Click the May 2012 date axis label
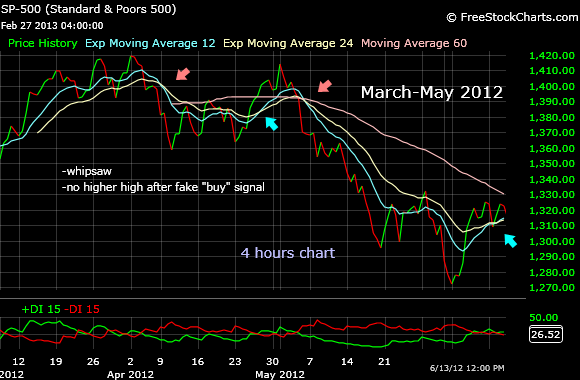The width and height of the screenshot is (580, 380). click(x=280, y=374)
